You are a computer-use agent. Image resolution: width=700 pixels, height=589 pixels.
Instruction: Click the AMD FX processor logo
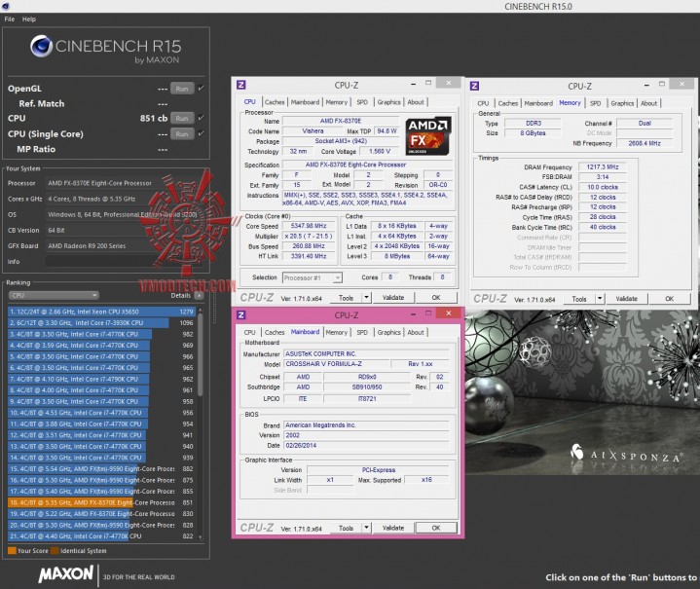428,135
